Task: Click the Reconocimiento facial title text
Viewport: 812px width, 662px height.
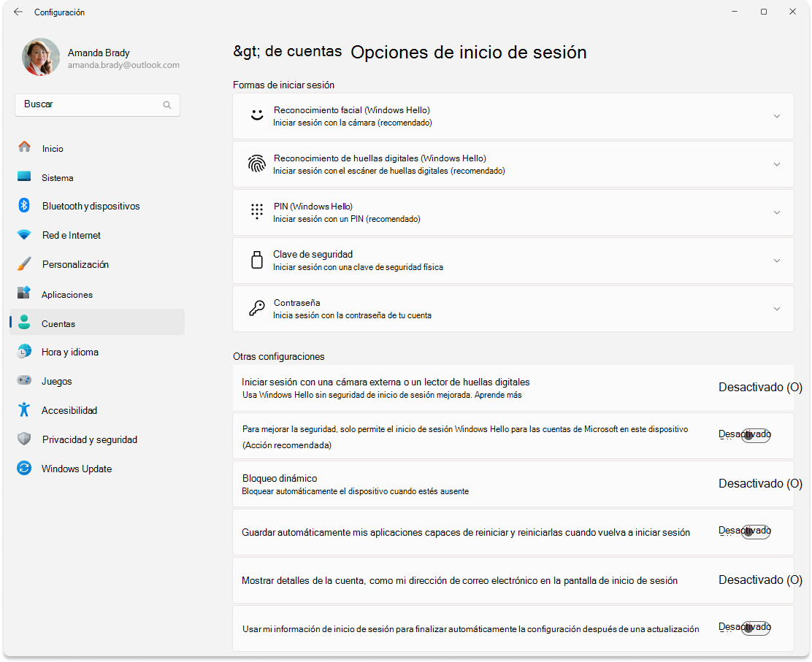Action: point(352,109)
